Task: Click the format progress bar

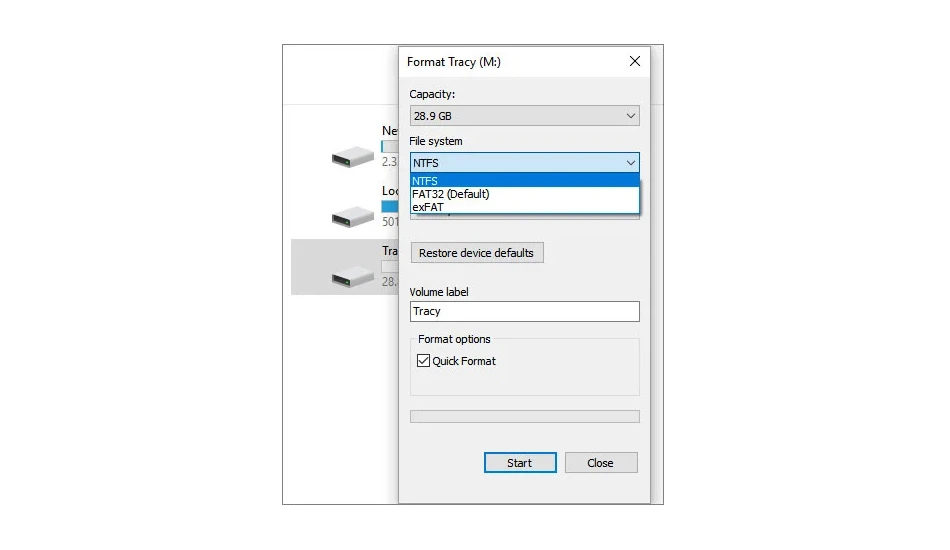Action: click(x=525, y=416)
